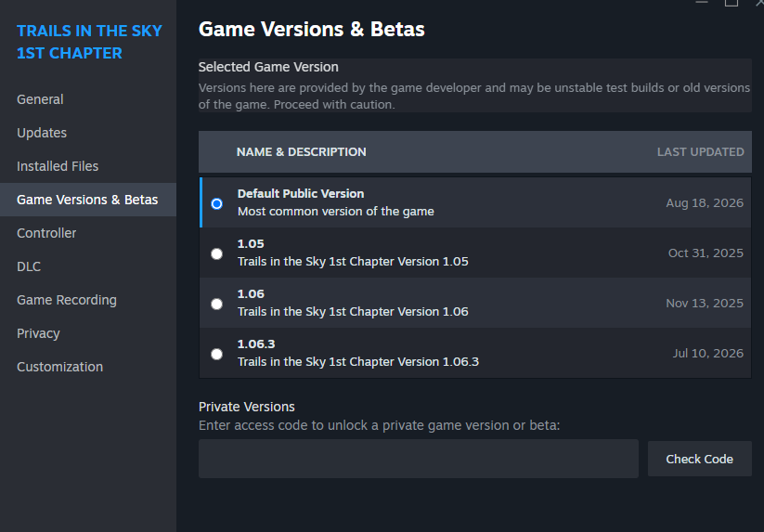Click the NAME & DESCRIPTION column header
Image resolution: width=764 pixels, height=532 pixels.
(x=301, y=152)
